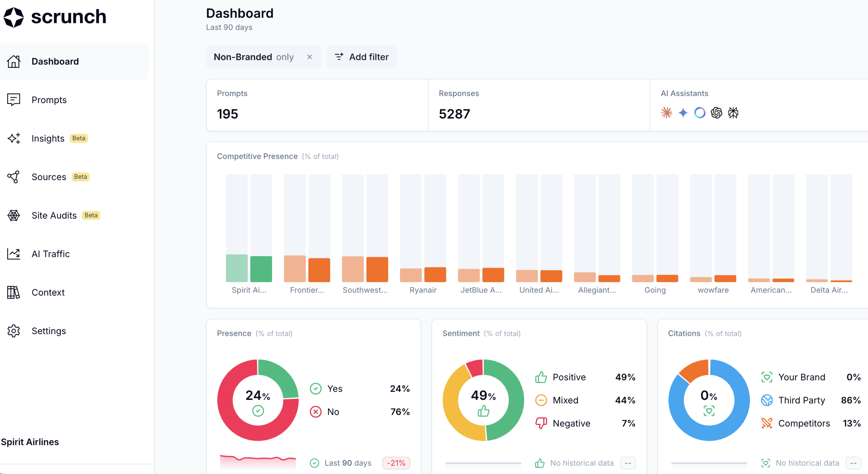Image resolution: width=868 pixels, height=474 pixels.
Task: Switch to the Prompts section
Action: pyautogui.click(x=49, y=100)
